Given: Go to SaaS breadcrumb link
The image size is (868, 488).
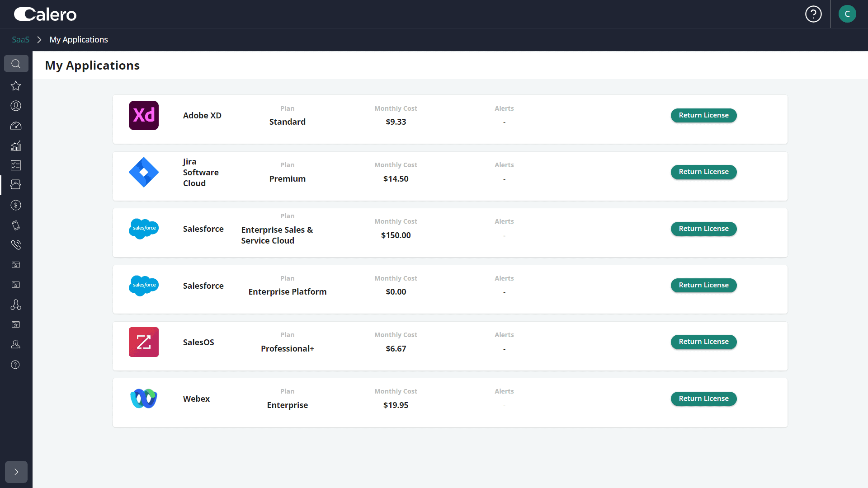Looking at the screenshot, I should [x=20, y=40].
